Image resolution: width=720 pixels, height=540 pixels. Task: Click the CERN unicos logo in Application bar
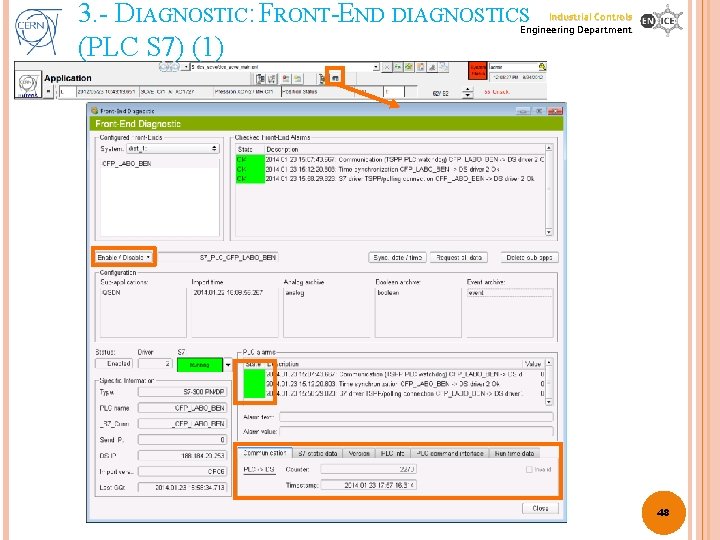28,84
